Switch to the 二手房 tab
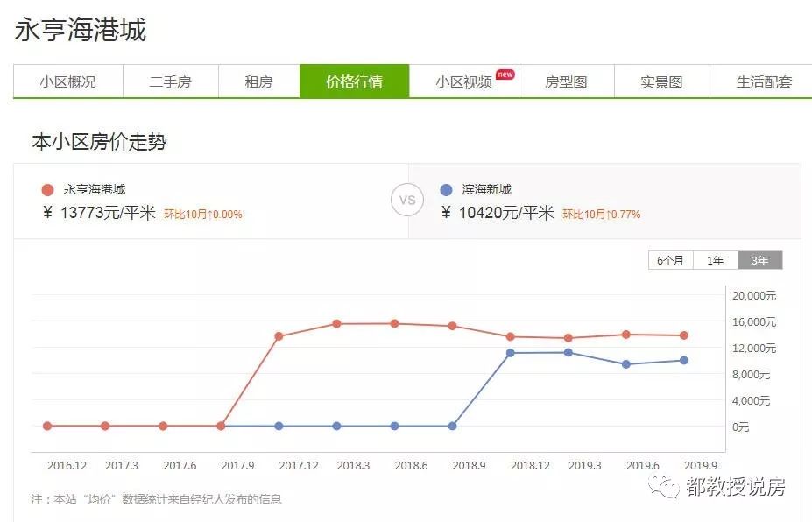The width and height of the screenshot is (812, 522). pyautogui.click(x=171, y=81)
